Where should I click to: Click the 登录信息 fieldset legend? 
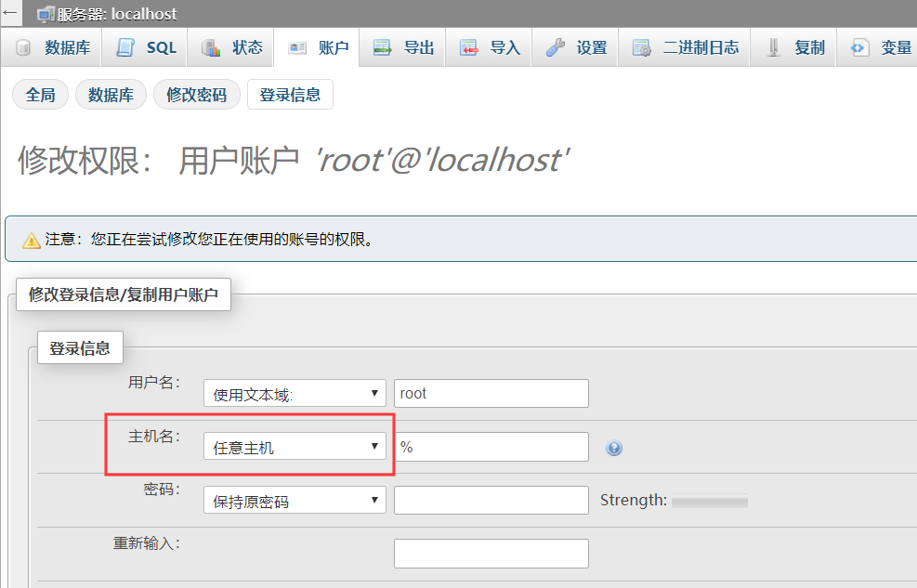(x=80, y=347)
